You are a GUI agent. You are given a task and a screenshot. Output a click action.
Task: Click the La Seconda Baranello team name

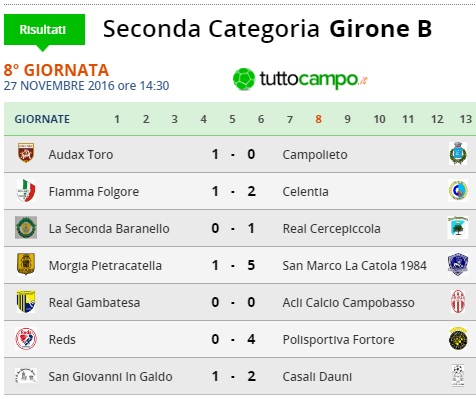pyautogui.click(x=109, y=229)
